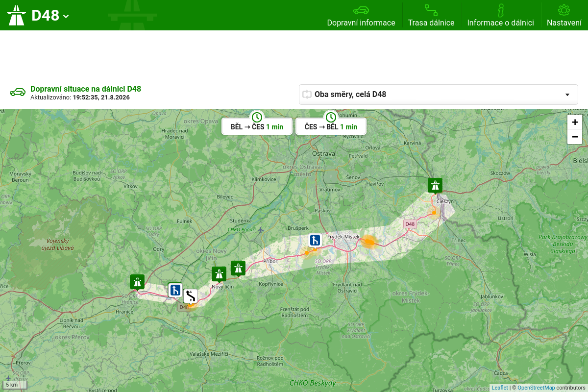The width and height of the screenshot is (588, 392).
Task: Click the ČES → BĚL travel time box
Action: (x=331, y=126)
